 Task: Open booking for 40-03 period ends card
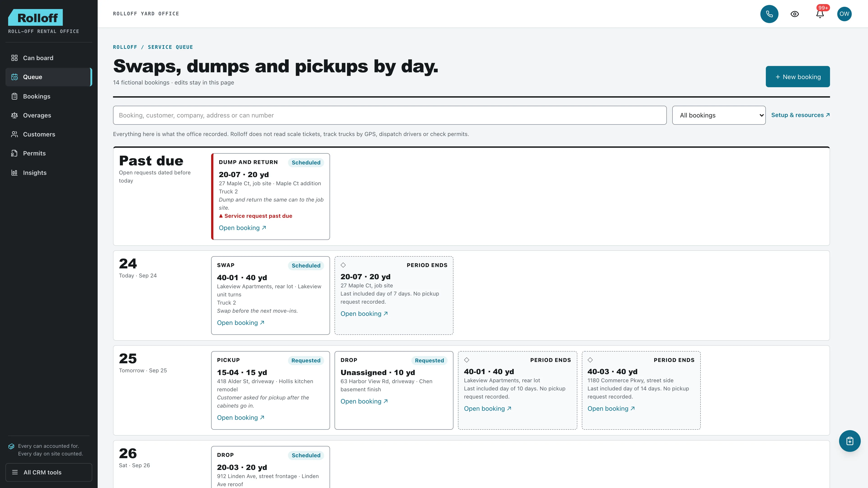611,408
